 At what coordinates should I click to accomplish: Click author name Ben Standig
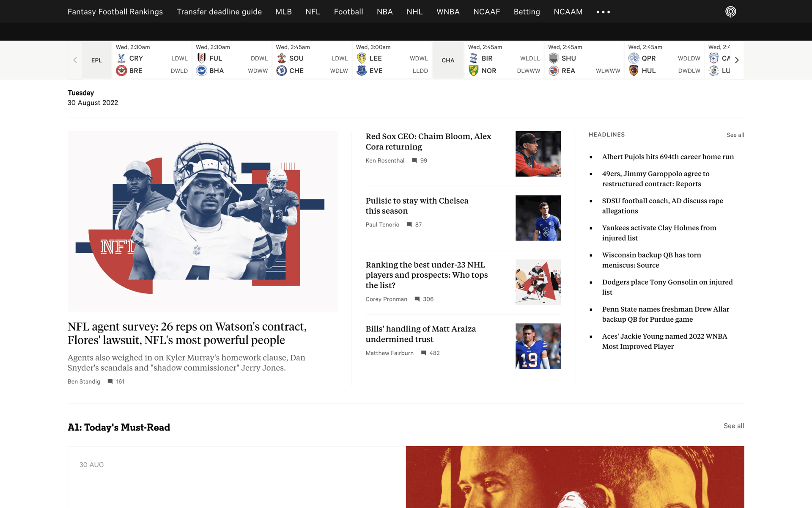[84, 381]
